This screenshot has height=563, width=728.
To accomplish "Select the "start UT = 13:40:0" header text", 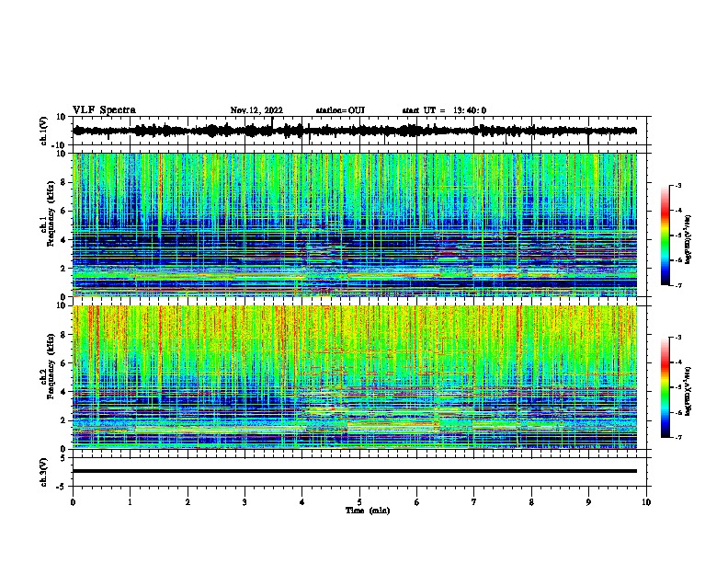I will tap(444, 110).
